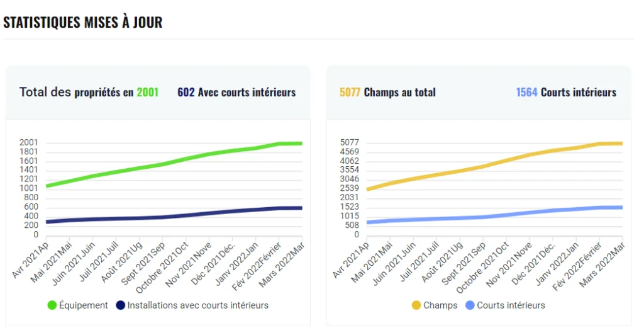Click the light blue Courts intérieurs legend circle
This screenshot has width=644, height=335.
point(469,305)
